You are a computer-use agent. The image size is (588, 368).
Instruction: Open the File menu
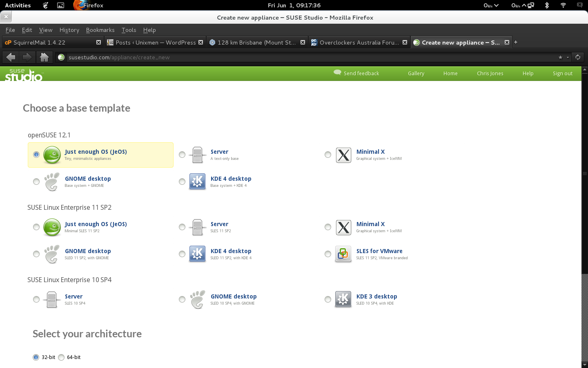[10, 30]
